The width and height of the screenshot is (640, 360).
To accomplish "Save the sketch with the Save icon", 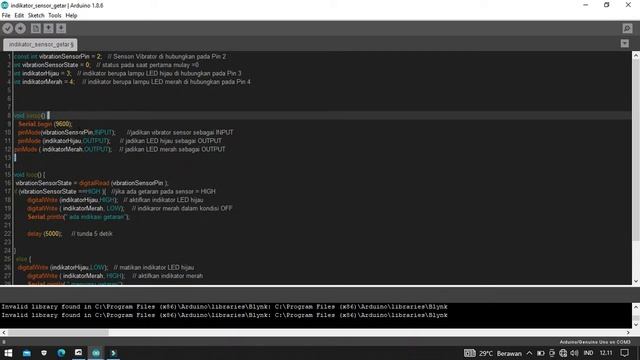I will pyautogui.click(x=61, y=28).
